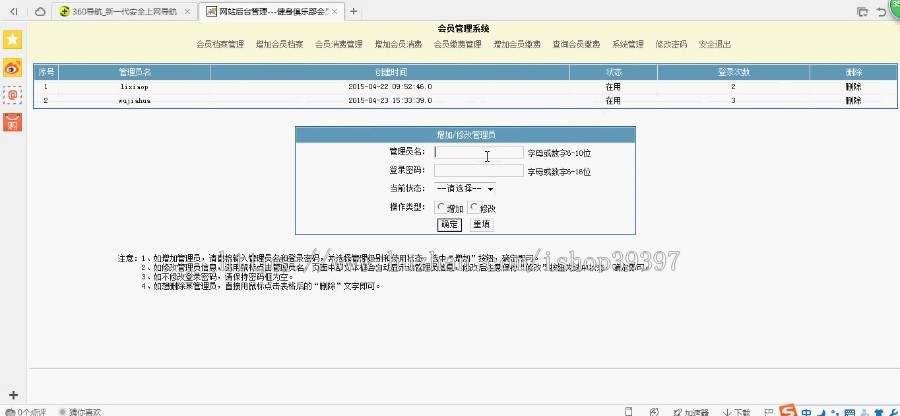
Task: Select the 增加 radio button
Action: click(x=441, y=207)
